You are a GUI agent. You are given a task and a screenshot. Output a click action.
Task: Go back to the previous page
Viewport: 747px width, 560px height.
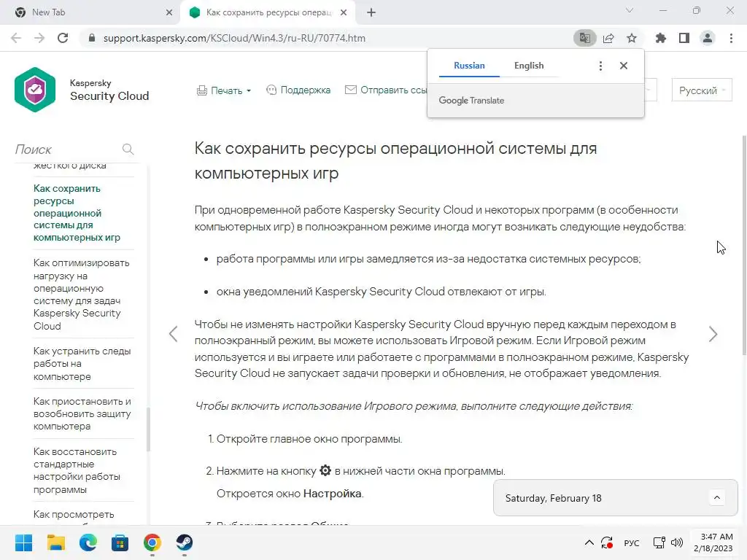click(x=16, y=38)
